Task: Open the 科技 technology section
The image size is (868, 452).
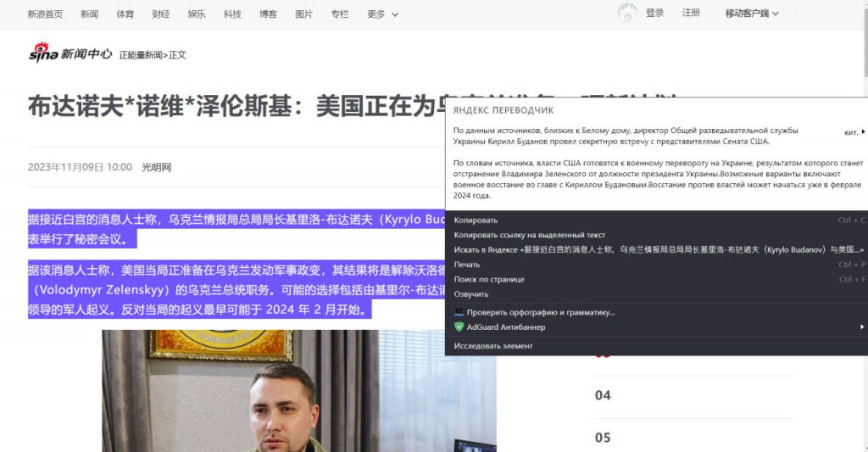Action: pos(232,14)
